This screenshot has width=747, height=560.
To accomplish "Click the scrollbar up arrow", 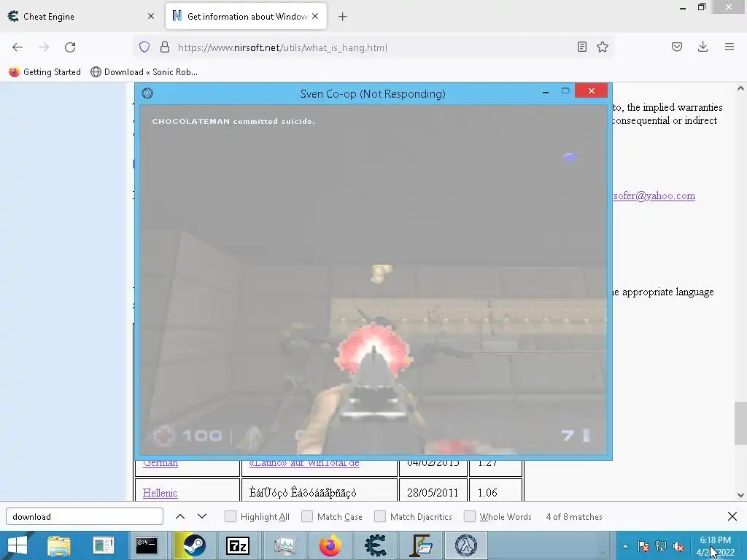I will (x=740, y=88).
